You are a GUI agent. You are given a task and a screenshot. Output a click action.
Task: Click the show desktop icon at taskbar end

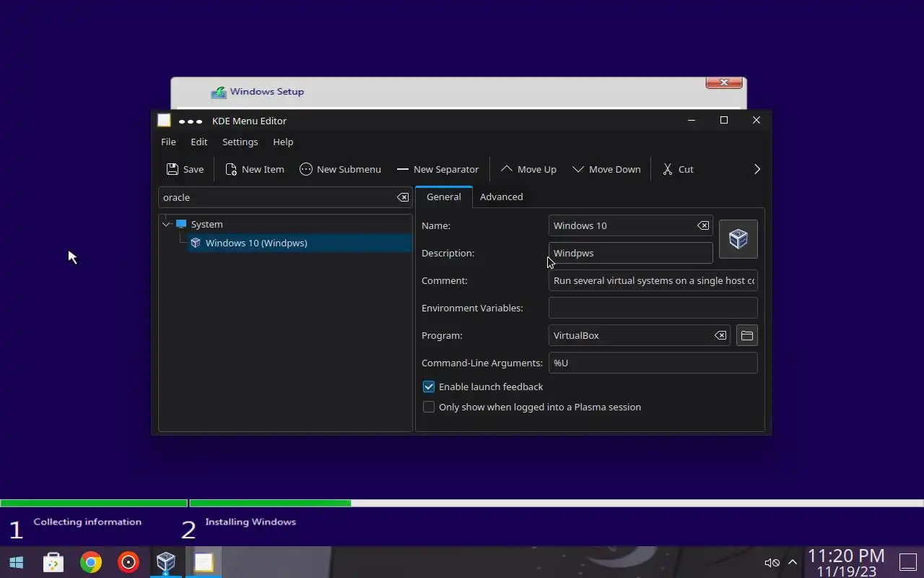point(907,562)
